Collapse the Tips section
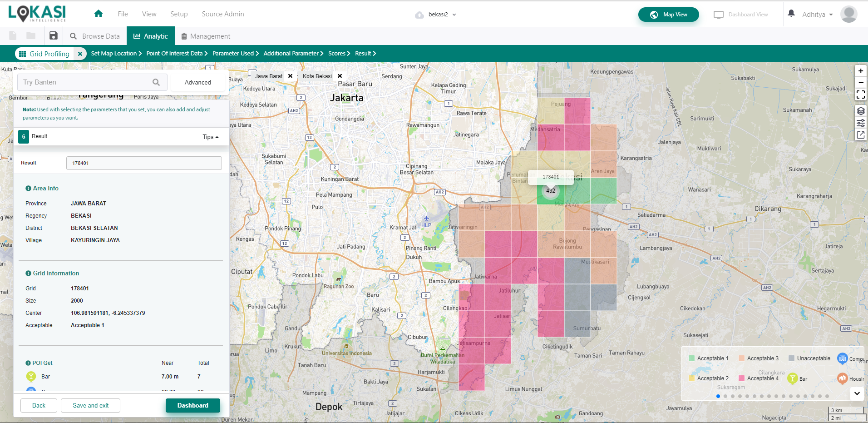Screen dimensions: 868x423 pyautogui.click(x=211, y=137)
